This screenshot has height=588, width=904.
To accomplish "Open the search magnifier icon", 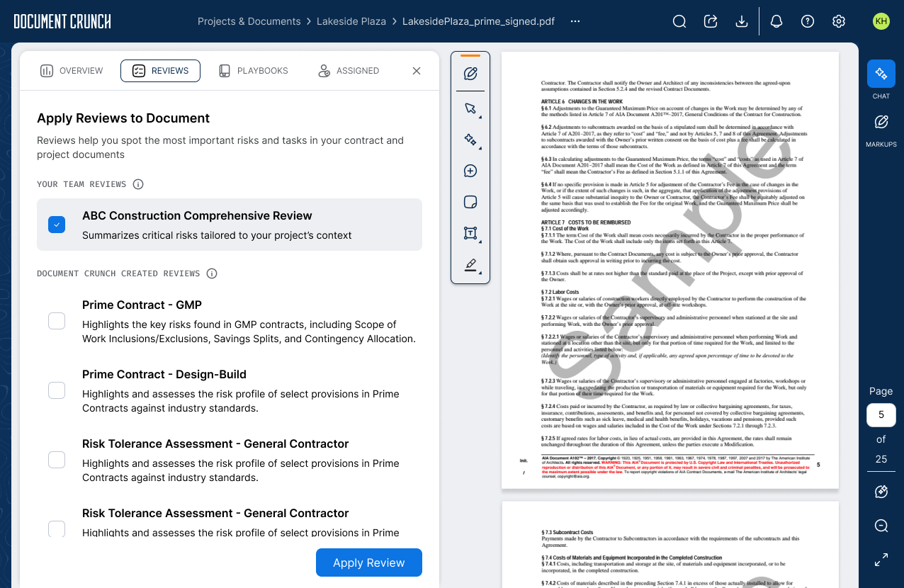I will (x=679, y=21).
